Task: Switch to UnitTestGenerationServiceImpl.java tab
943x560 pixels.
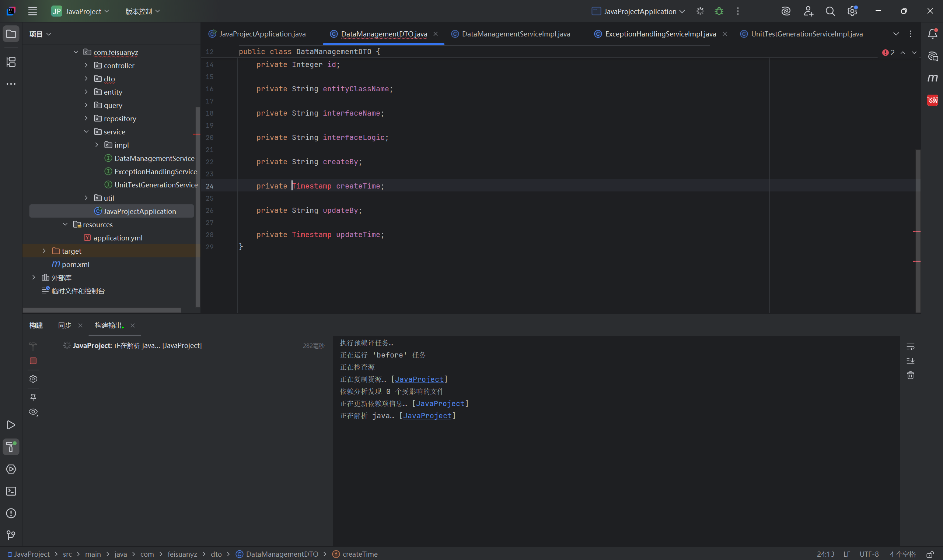Action: point(802,34)
